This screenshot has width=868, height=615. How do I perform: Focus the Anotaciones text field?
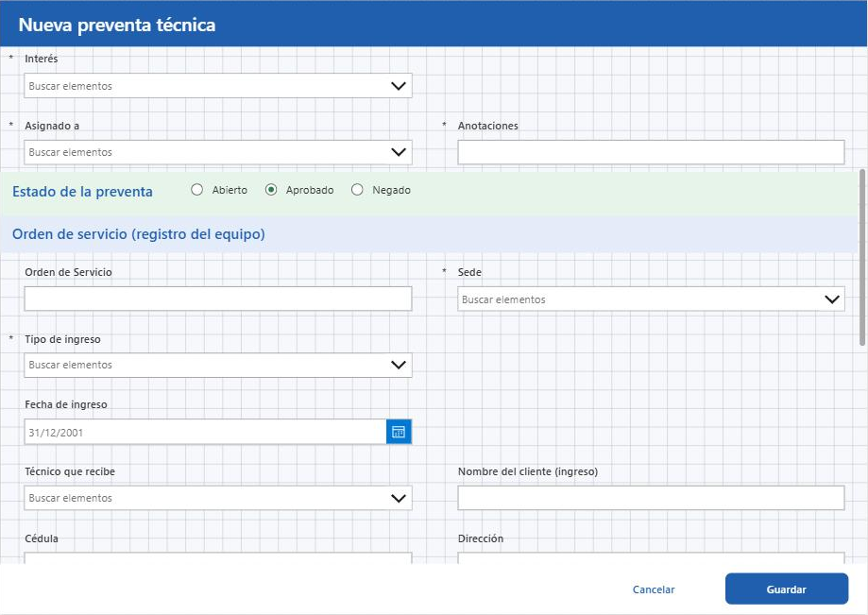pos(651,152)
